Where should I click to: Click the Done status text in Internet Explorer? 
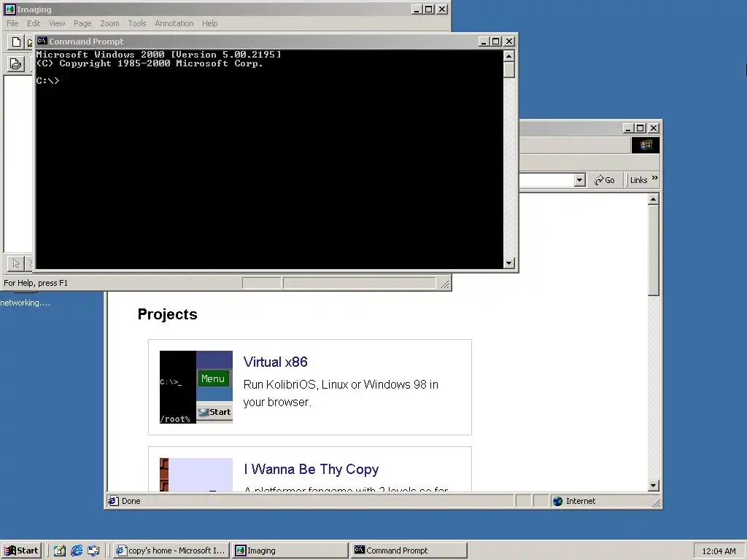point(131,501)
